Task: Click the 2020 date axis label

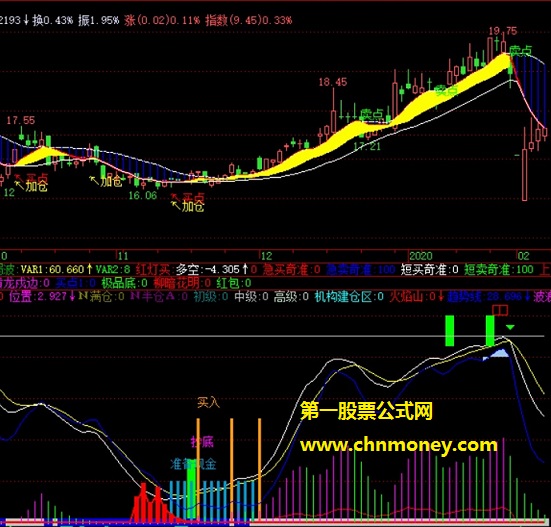Action: pyautogui.click(x=421, y=256)
